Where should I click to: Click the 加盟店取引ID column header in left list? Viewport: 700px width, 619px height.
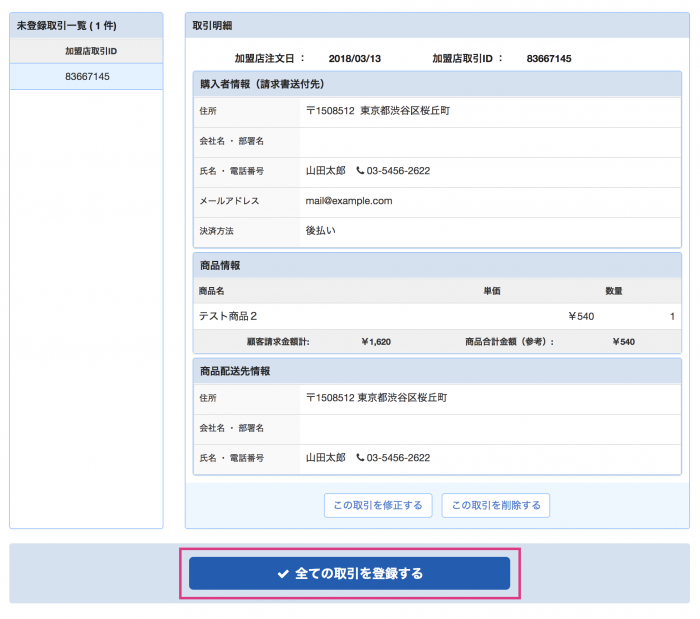87,51
